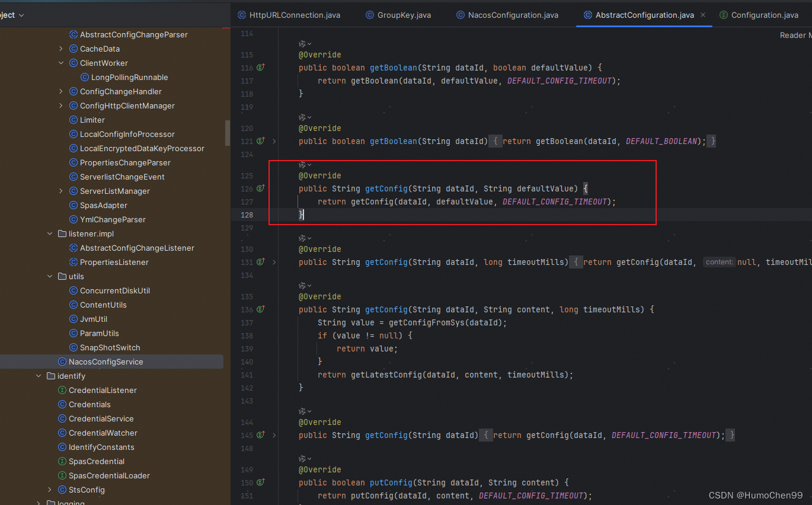
Task: Click the LocalEncryptedDataKeyProcessor class icon
Action: (x=73, y=149)
